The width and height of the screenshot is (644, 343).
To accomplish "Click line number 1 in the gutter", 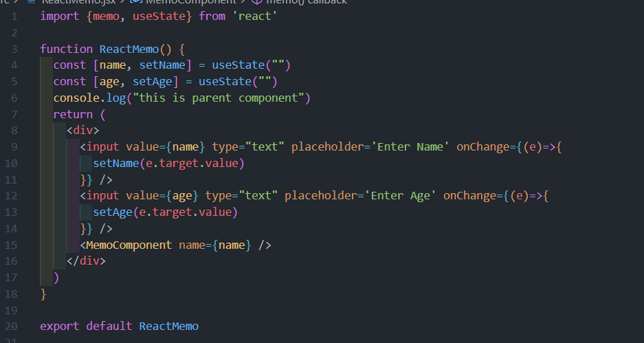I will [14, 16].
